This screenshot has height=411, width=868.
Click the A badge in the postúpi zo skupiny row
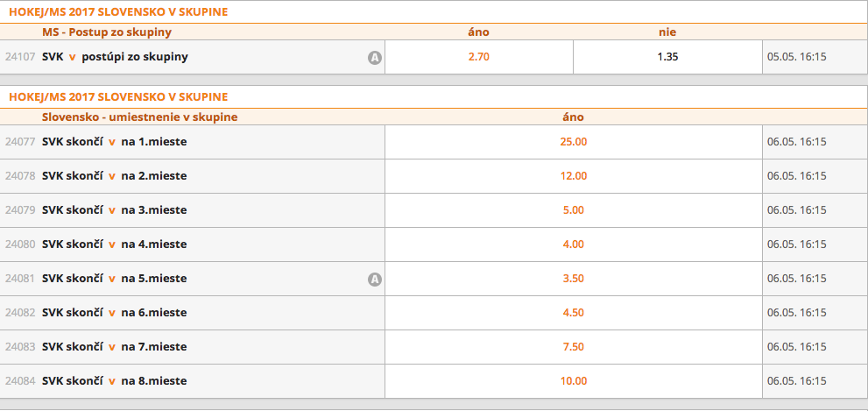[375, 58]
